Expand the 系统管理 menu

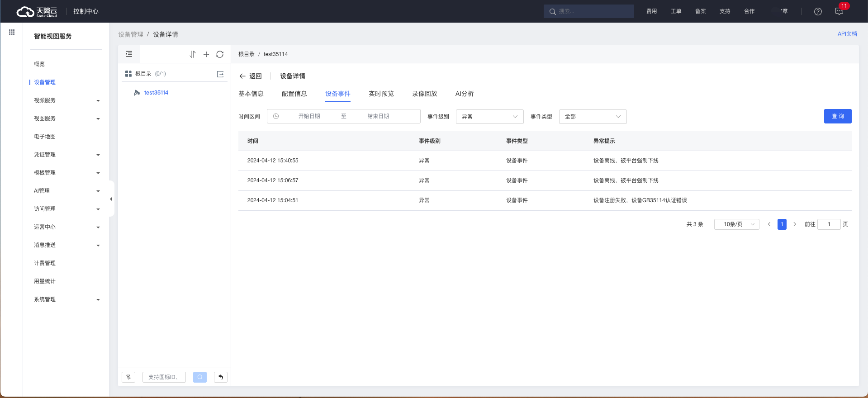coord(67,299)
